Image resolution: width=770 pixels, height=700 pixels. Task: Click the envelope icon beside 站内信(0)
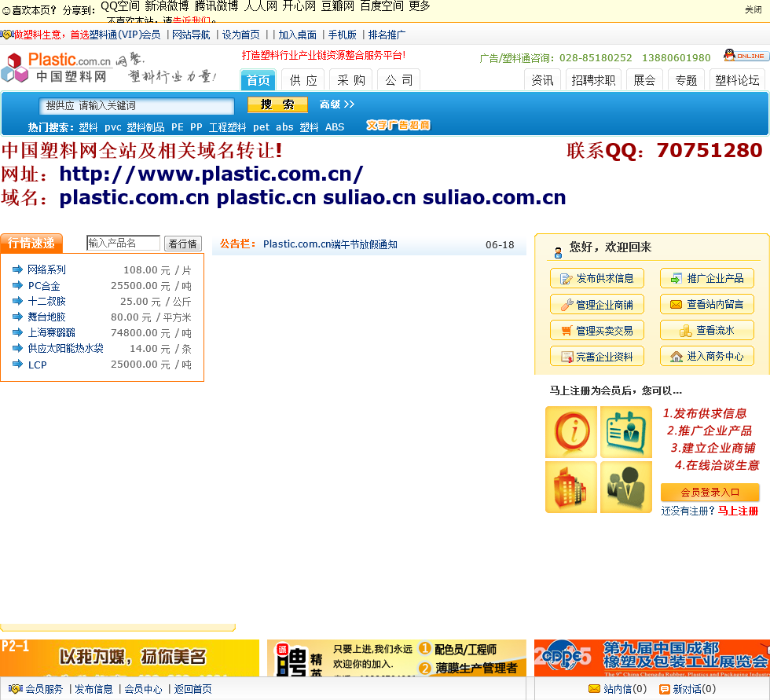point(594,689)
